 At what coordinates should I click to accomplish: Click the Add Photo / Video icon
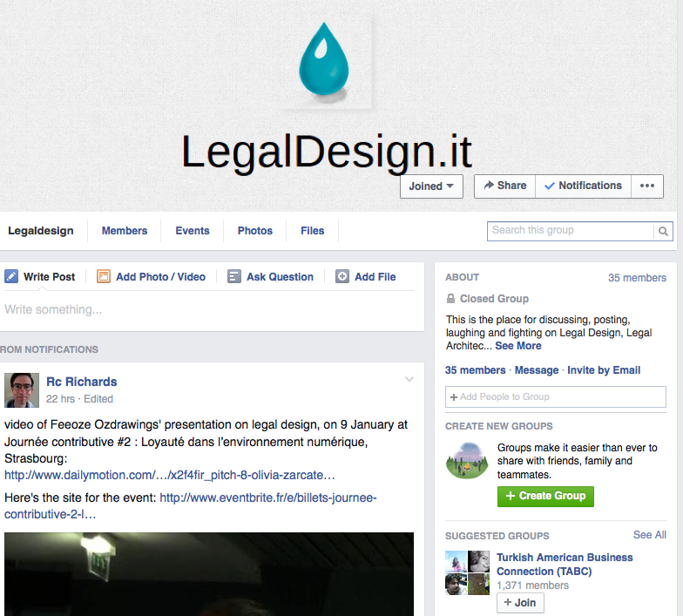coord(103,277)
